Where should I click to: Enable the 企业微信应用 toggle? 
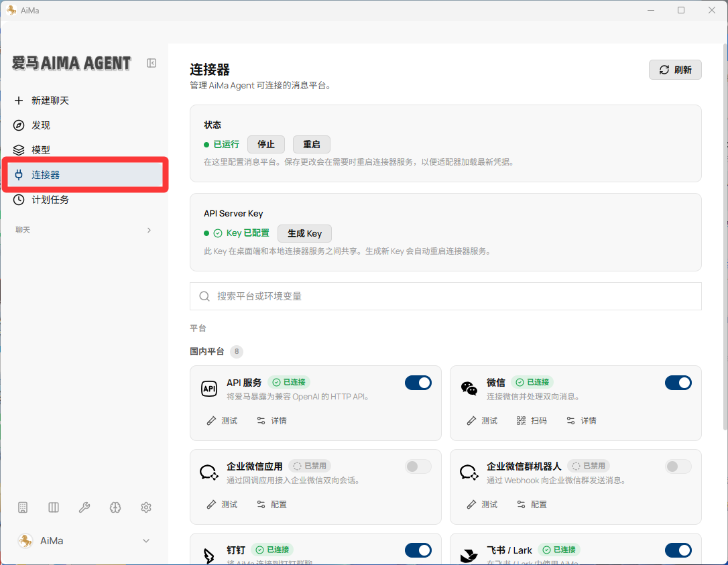click(x=418, y=466)
